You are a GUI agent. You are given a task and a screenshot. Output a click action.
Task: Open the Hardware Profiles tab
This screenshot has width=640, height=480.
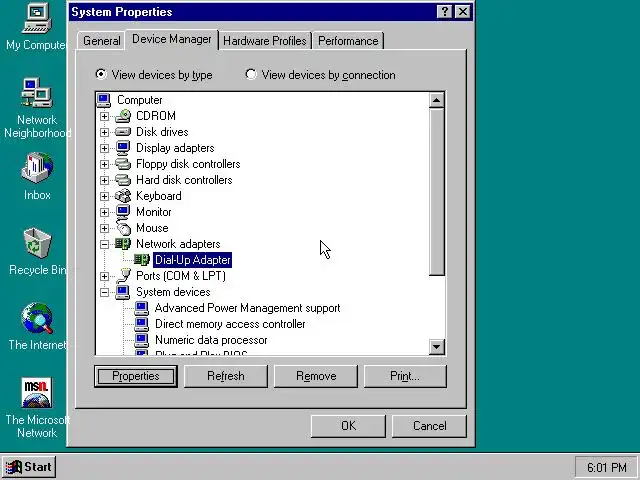coord(264,41)
